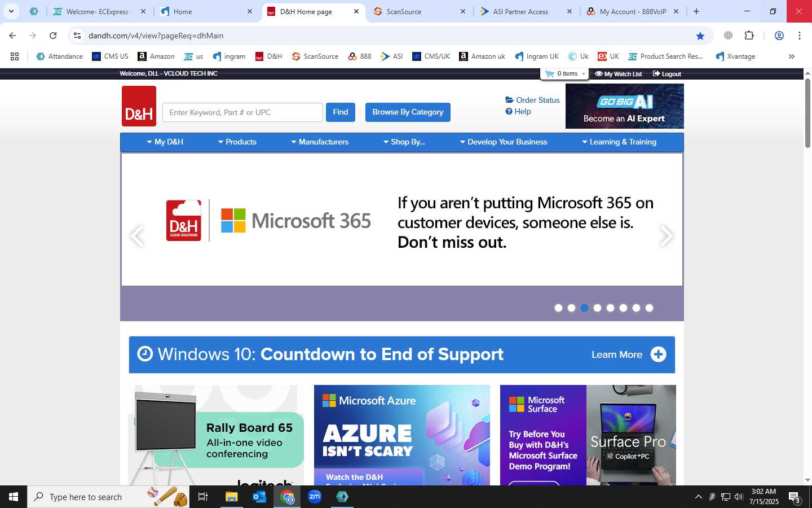Click the Find button

click(341, 112)
